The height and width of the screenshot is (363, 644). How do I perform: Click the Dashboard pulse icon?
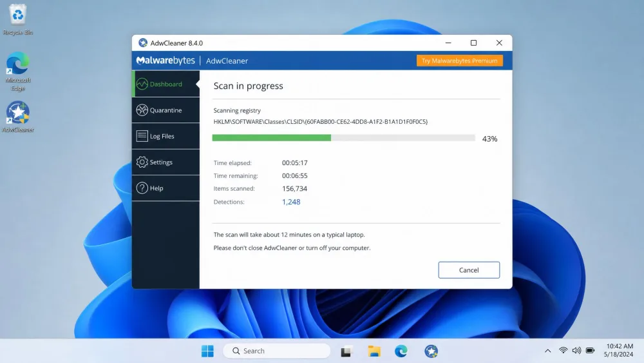pos(142,84)
